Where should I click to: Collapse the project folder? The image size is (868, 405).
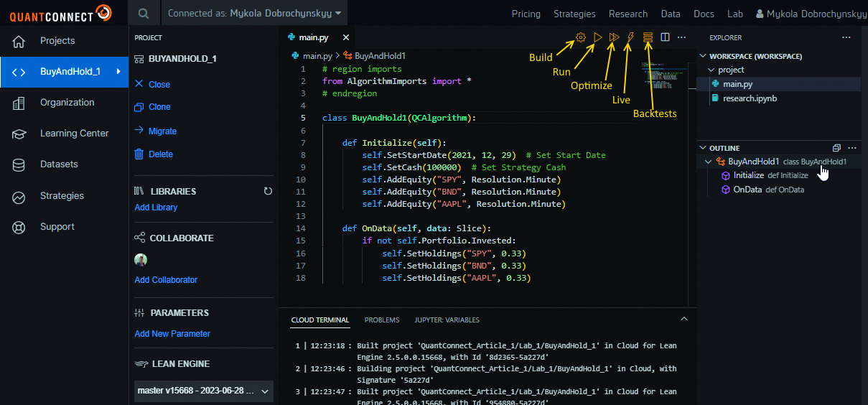(711, 70)
